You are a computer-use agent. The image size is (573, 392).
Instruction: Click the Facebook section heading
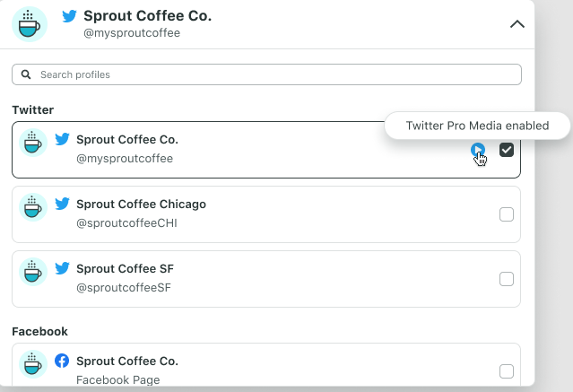[39, 331]
